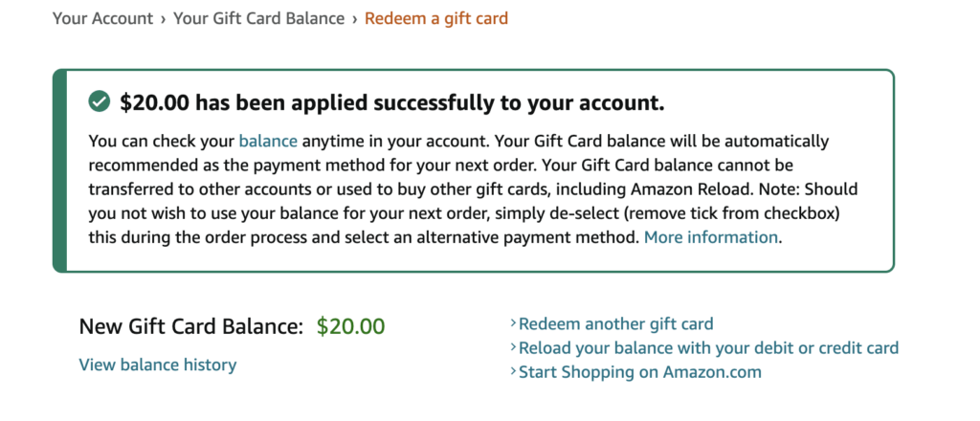Image resolution: width=980 pixels, height=421 pixels.
Task: Open Your Gift Card Balance breadcrumb
Action: point(258,18)
